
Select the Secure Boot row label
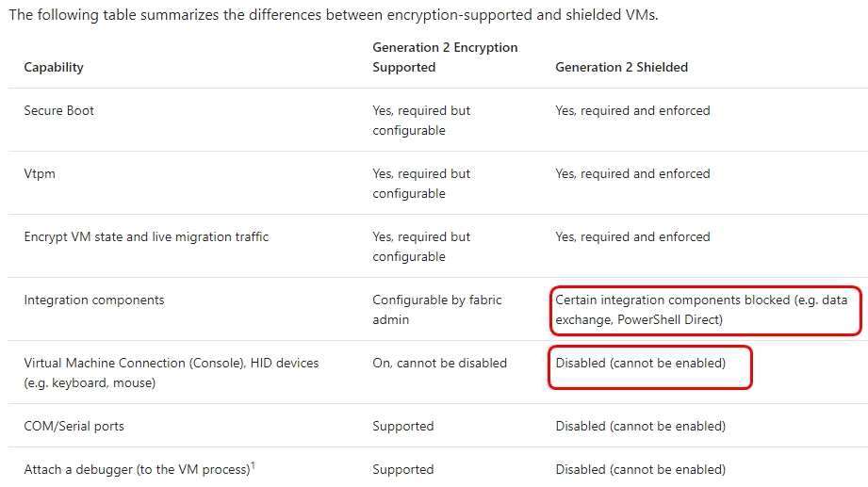(x=58, y=110)
